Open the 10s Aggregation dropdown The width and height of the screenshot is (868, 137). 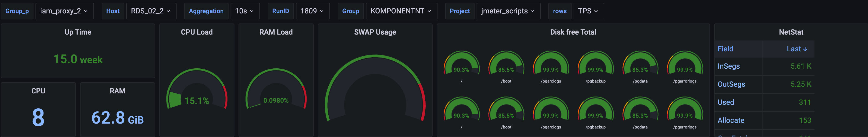click(x=245, y=11)
